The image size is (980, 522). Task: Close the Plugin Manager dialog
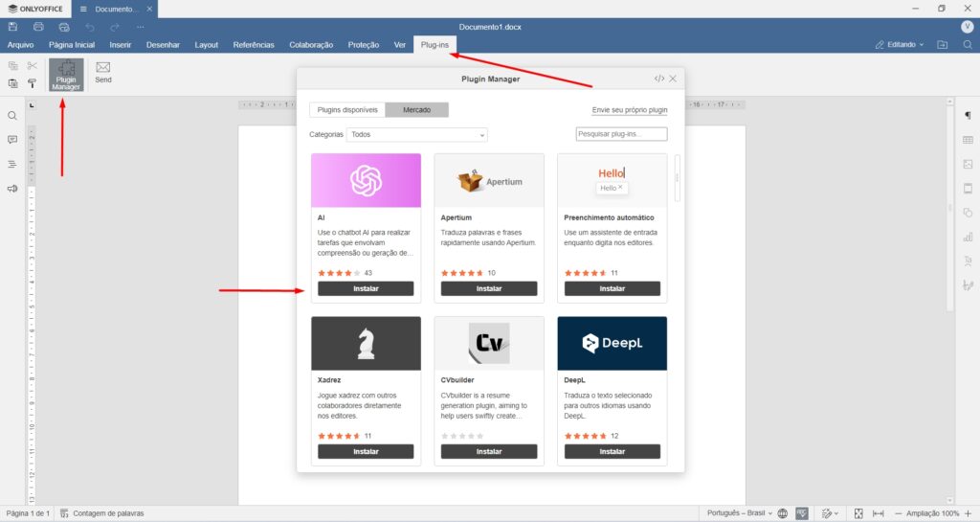(x=673, y=79)
